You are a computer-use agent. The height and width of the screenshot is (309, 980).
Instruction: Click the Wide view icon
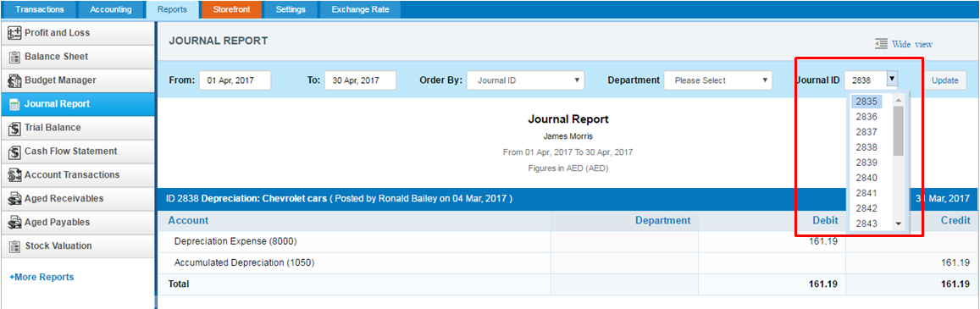(x=881, y=44)
